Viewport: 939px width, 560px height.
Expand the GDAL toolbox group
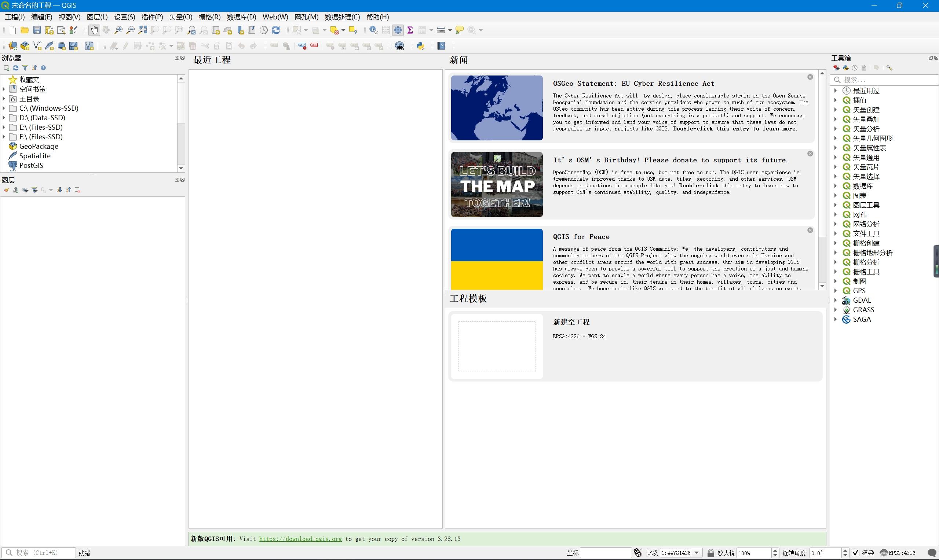pos(836,301)
